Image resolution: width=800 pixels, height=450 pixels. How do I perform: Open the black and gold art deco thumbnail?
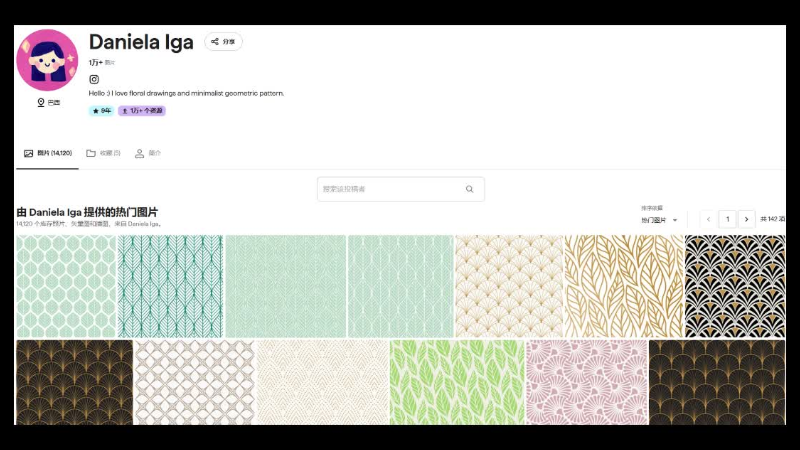click(735, 286)
